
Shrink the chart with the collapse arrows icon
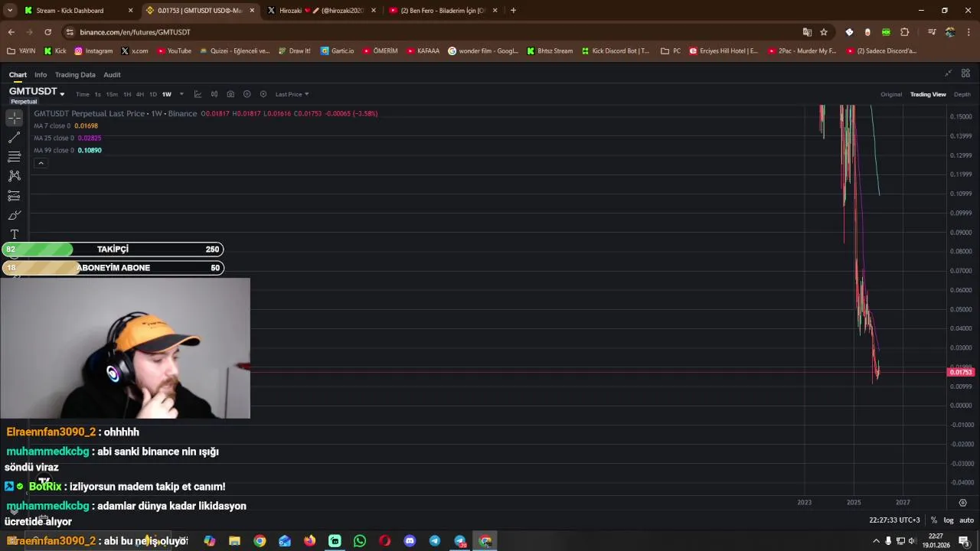[x=948, y=73]
